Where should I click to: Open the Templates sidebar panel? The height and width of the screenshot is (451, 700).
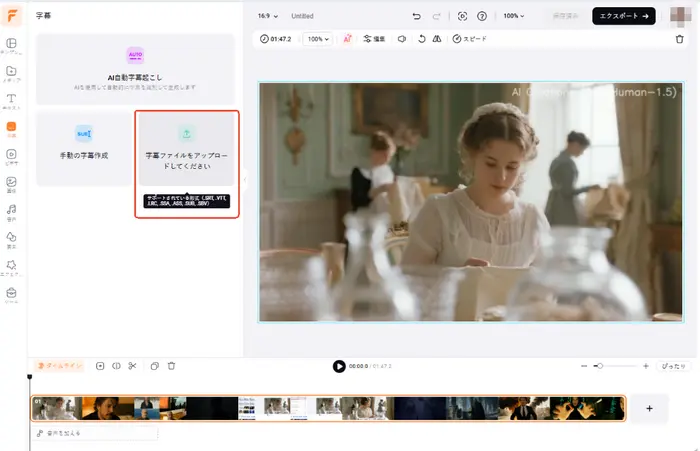click(12, 46)
